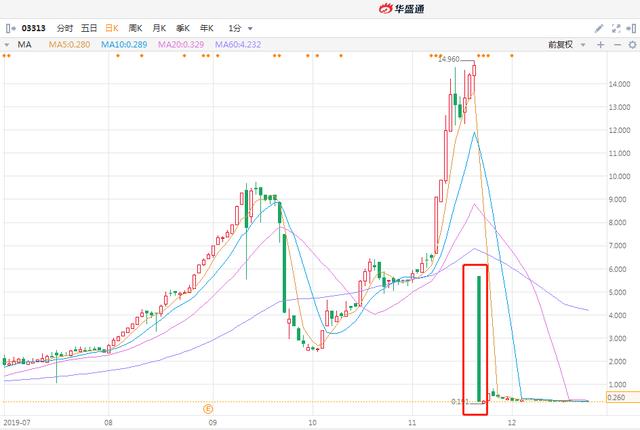640x430 pixels.
Task: Click the left panel toggle icon
Action: (10, 28)
